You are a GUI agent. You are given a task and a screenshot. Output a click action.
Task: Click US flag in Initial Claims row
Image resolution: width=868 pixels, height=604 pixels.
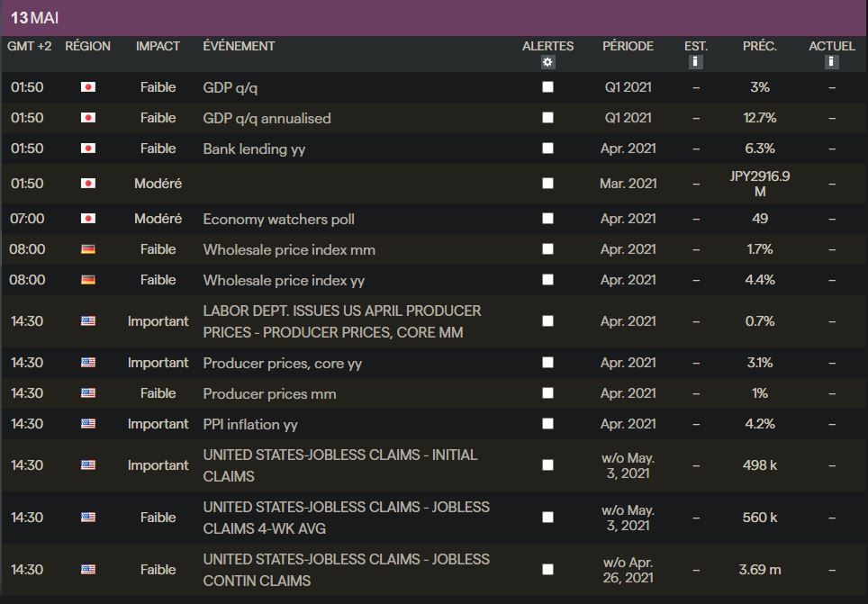[x=88, y=465]
